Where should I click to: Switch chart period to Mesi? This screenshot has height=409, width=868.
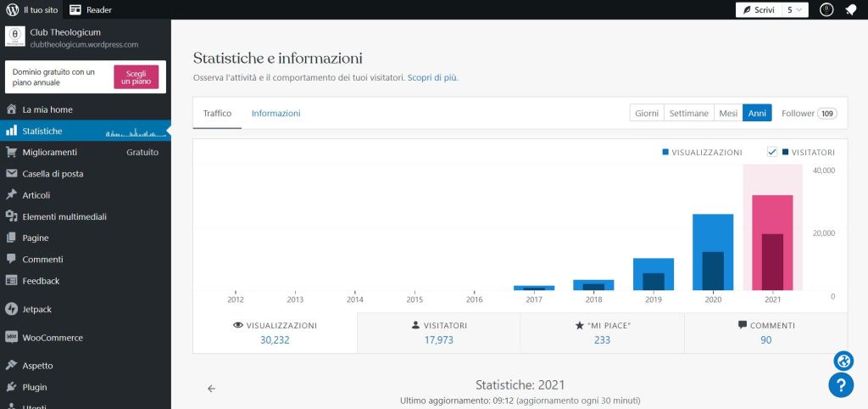point(728,114)
